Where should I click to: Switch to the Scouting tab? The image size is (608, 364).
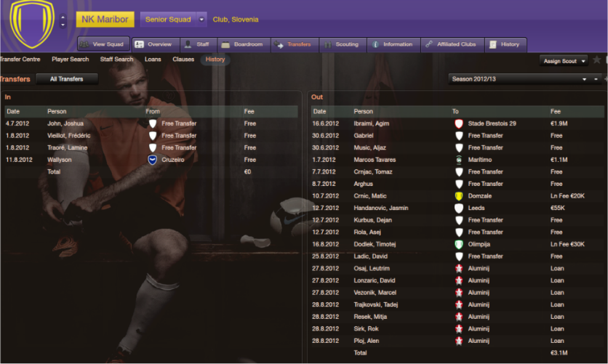(x=342, y=44)
